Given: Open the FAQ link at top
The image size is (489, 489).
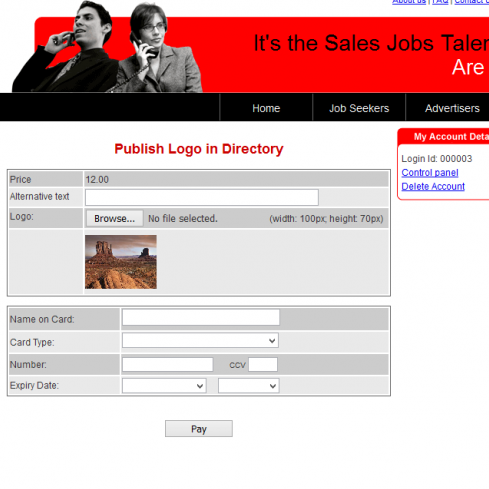Looking at the screenshot, I should point(440,2).
